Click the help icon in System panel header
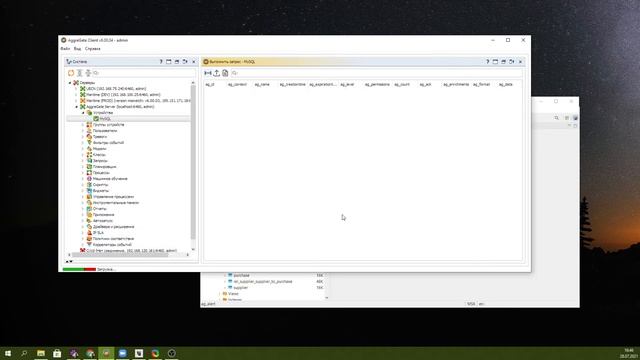This screenshot has height=360, width=640. click(161, 62)
